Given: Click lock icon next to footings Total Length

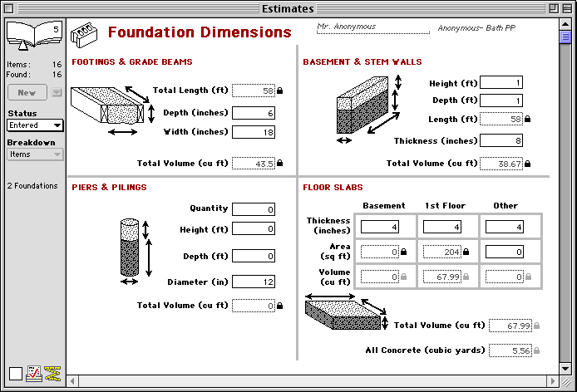Looking at the screenshot, I should (279, 91).
